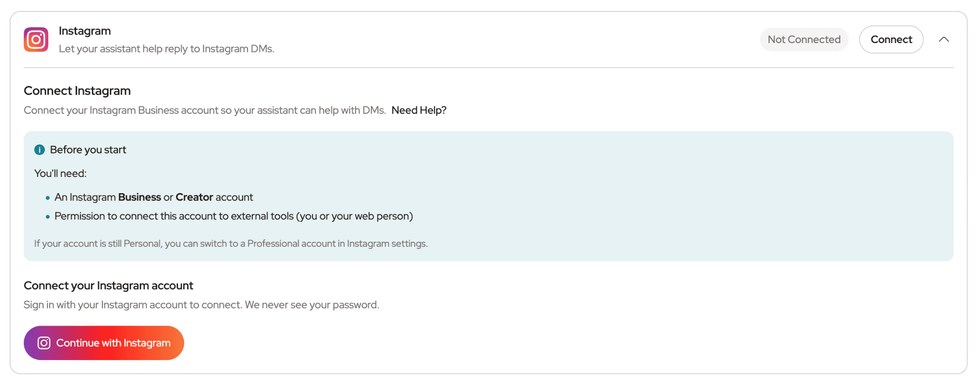The image size is (980, 383).
Task: Click Continue with Instagram button text
Action: 113,343
